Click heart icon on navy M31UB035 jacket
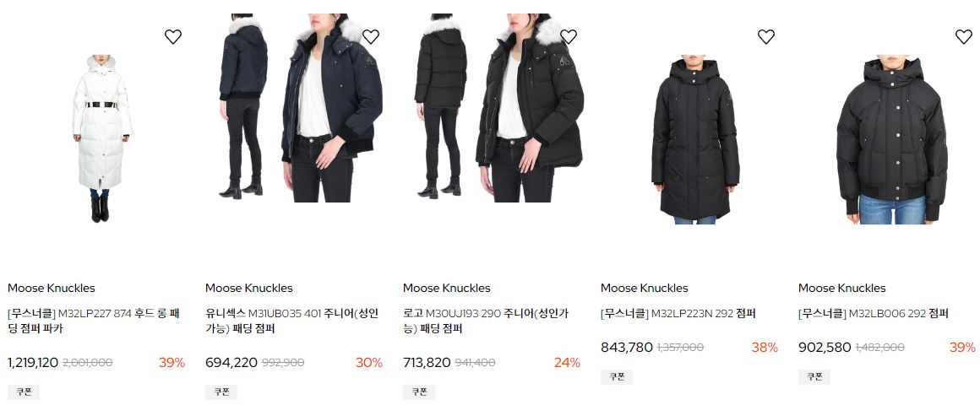 371,37
